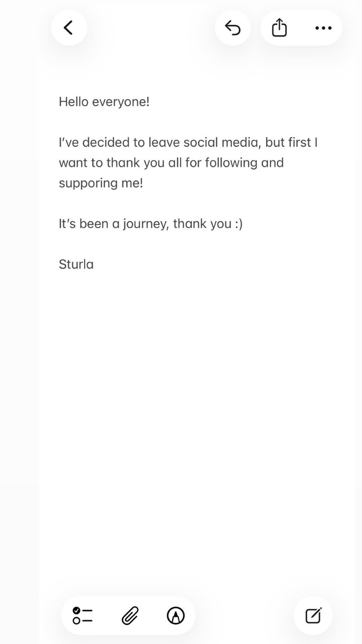Image resolution: width=362 pixels, height=644 pixels.
Task: Tap the back chevron to exit note
Action: (x=68, y=28)
